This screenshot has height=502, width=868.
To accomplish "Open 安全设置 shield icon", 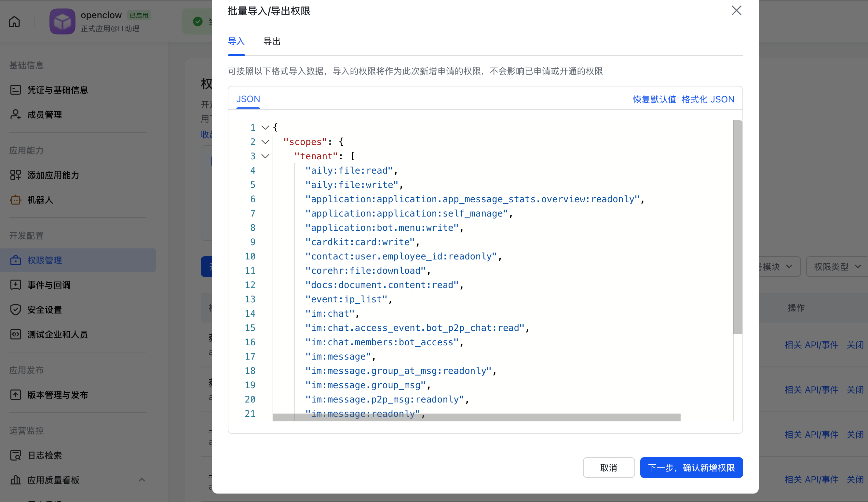I will (x=16, y=310).
